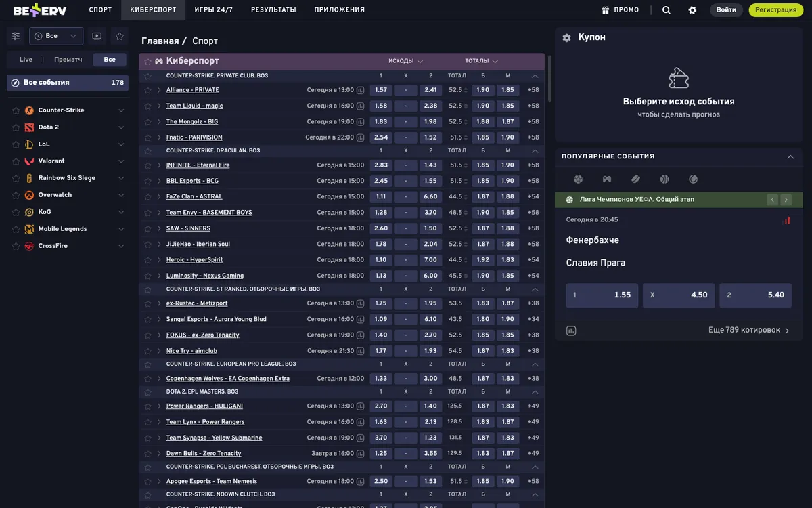
Task: Switch to the Прематч tab
Action: click(x=68, y=60)
